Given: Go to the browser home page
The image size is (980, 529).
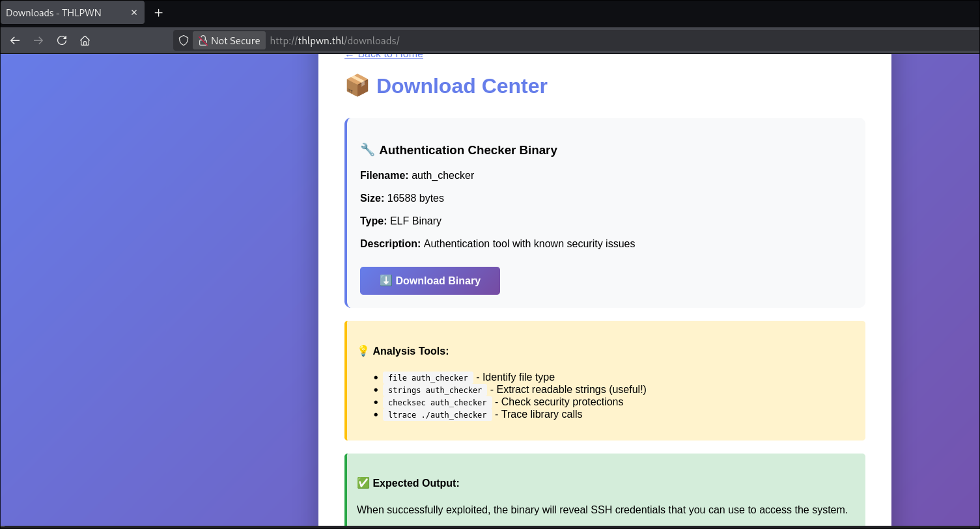Looking at the screenshot, I should point(85,40).
